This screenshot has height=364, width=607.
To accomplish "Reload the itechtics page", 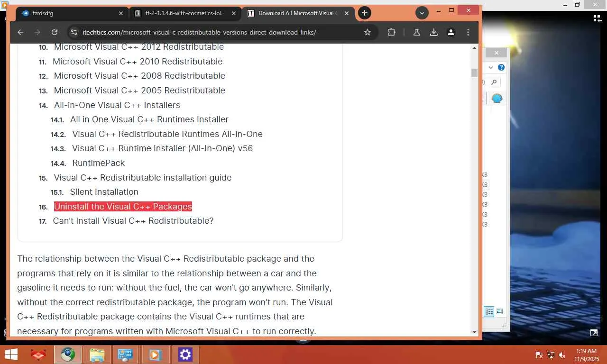I will tap(55, 32).
